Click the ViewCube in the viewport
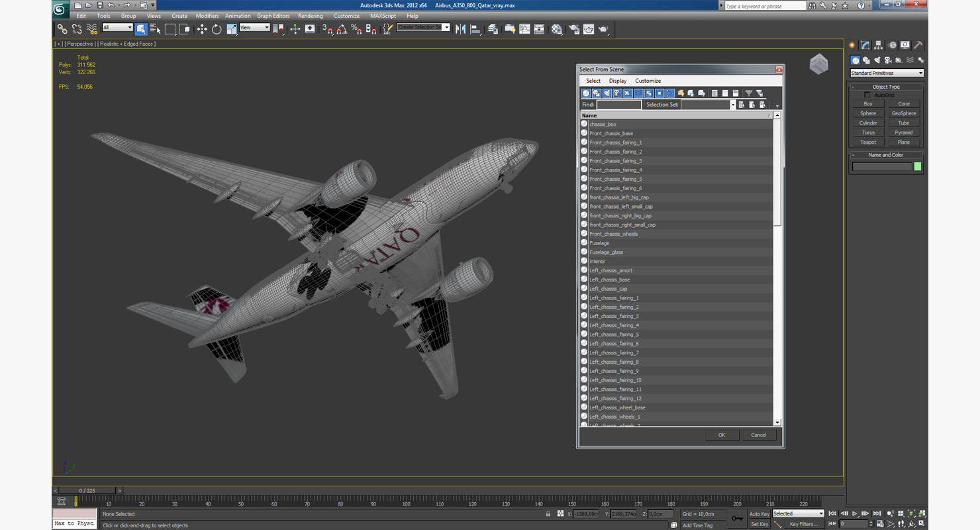Viewport: 980px width, 530px height. tap(819, 64)
